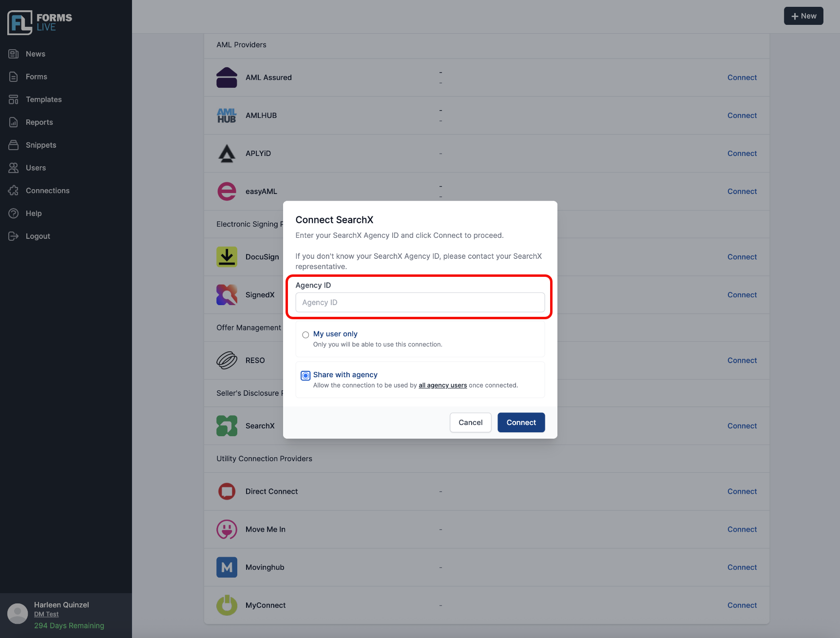Open the Connections page

[48, 191]
